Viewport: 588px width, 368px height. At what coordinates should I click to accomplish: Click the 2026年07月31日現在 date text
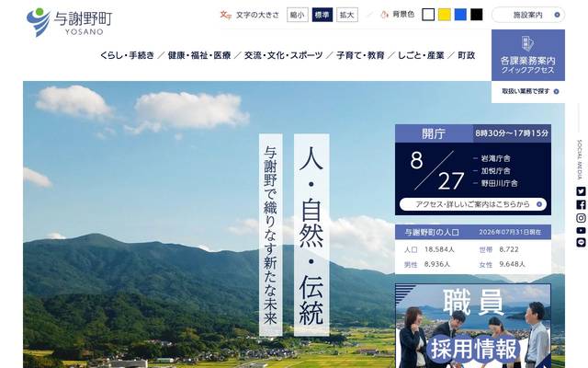point(510,233)
